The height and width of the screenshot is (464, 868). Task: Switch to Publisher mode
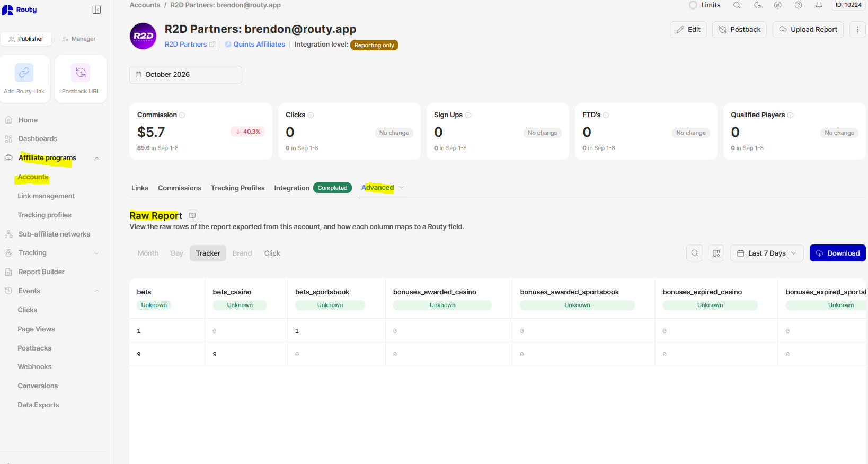click(x=26, y=39)
